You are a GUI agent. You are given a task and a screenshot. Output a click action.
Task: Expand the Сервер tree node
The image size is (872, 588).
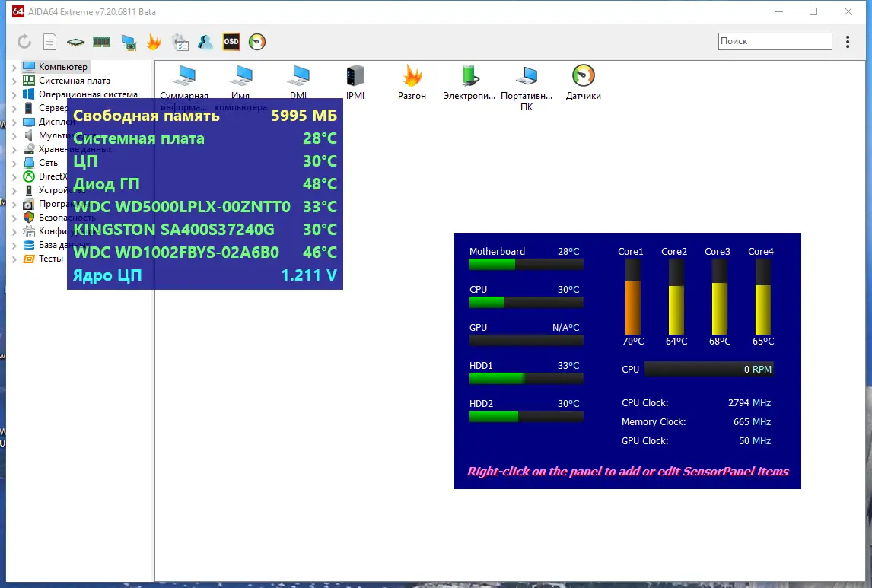click(x=14, y=108)
